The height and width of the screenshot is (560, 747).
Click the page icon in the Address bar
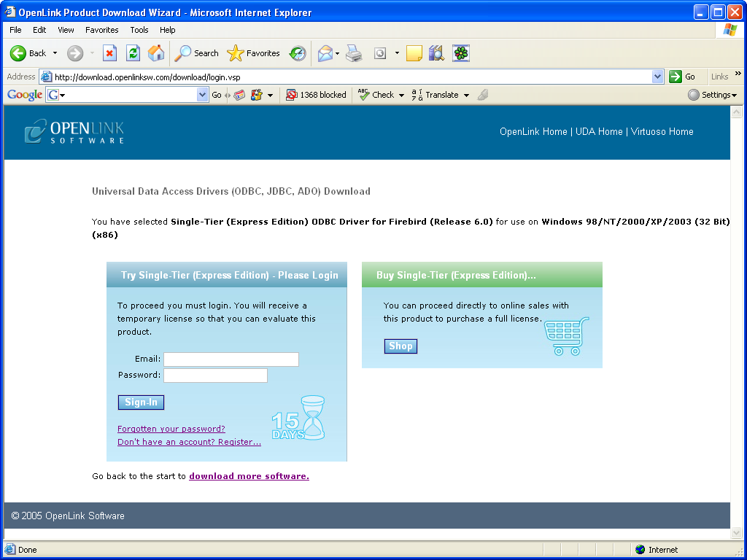pos(46,77)
